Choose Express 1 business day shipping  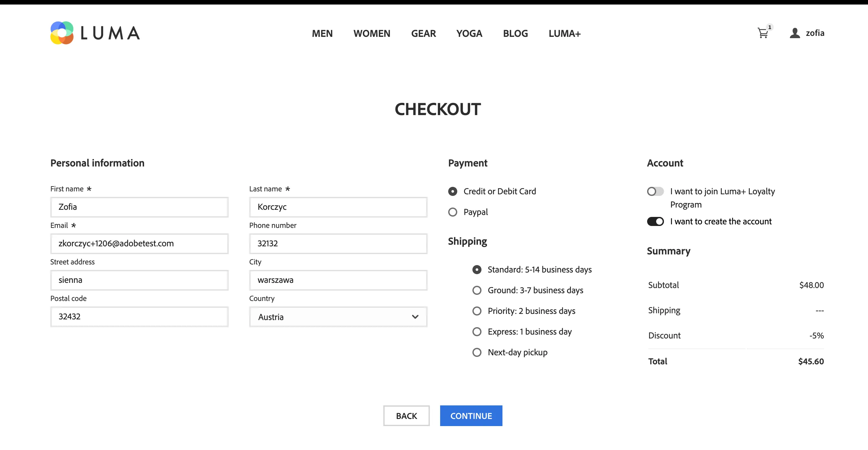477,332
